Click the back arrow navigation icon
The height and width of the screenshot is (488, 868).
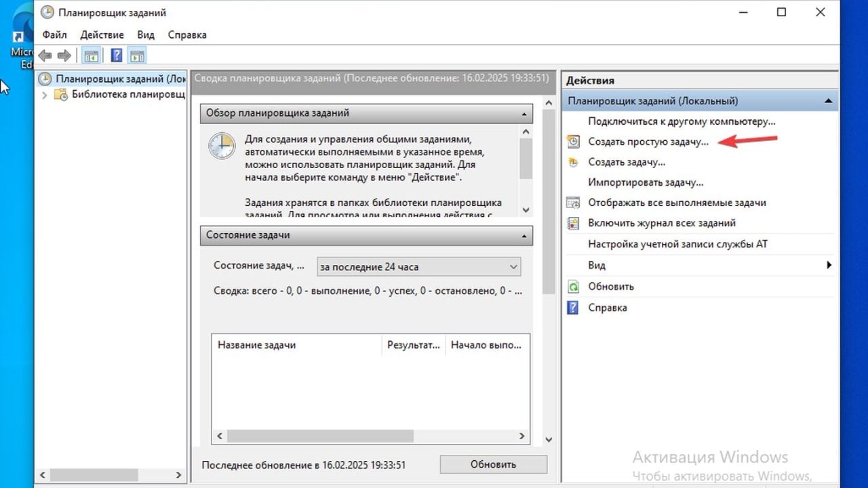click(x=44, y=55)
